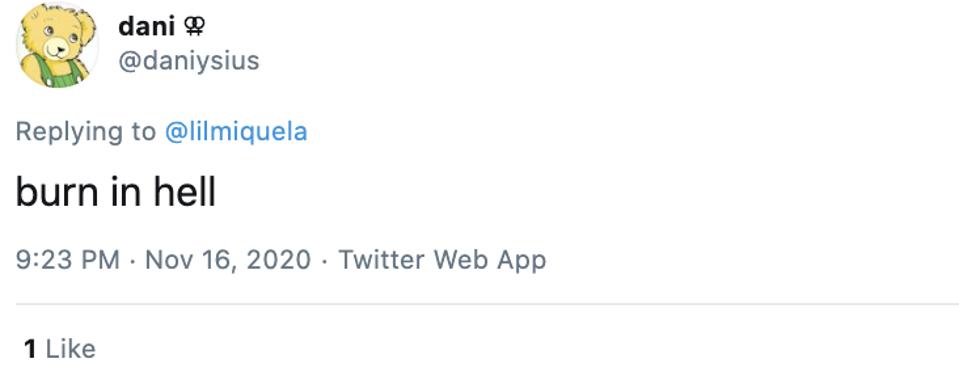The height and width of the screenshot is (388, 959).
Task: Open the Twitter Web App source link
Action: click(x=442, y=259)
